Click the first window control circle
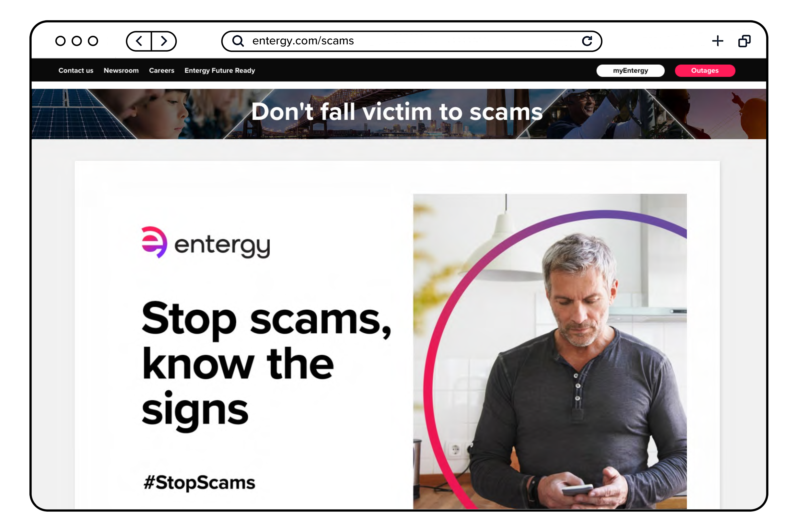The width and height of the screenshot is (798, 532). [x=60, y=41]
